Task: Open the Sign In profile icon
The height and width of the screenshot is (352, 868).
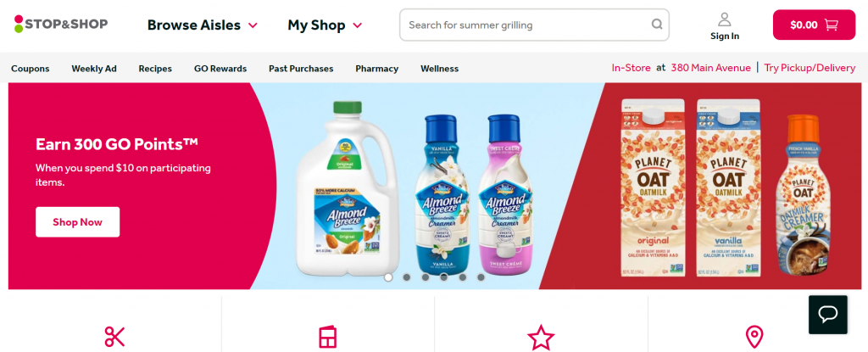Action: (725, 20)
